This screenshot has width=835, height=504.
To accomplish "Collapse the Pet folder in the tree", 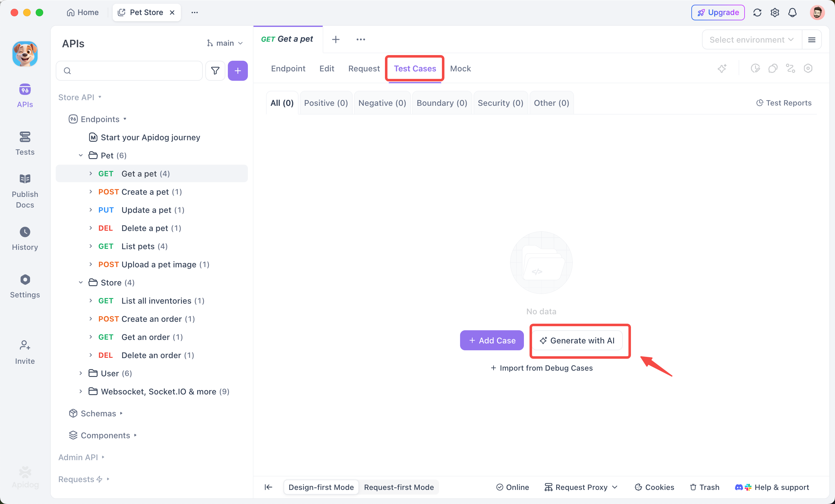I will point(81,155).
